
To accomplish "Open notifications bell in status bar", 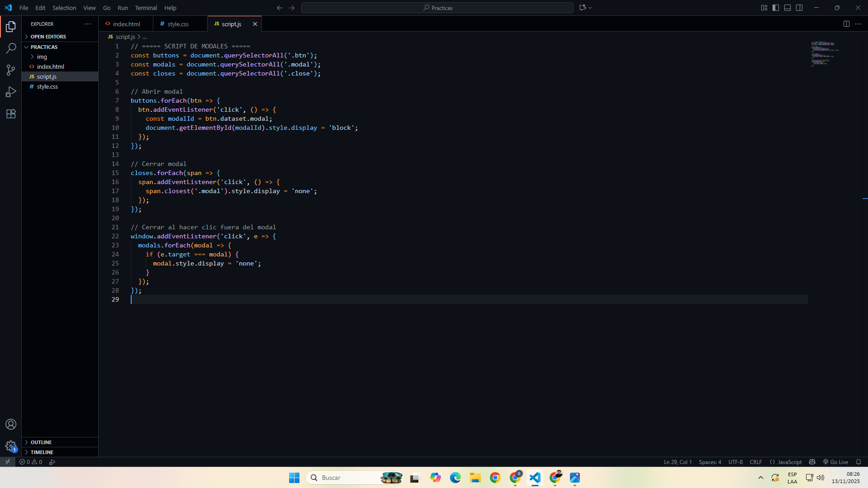I will click(859, 462).
